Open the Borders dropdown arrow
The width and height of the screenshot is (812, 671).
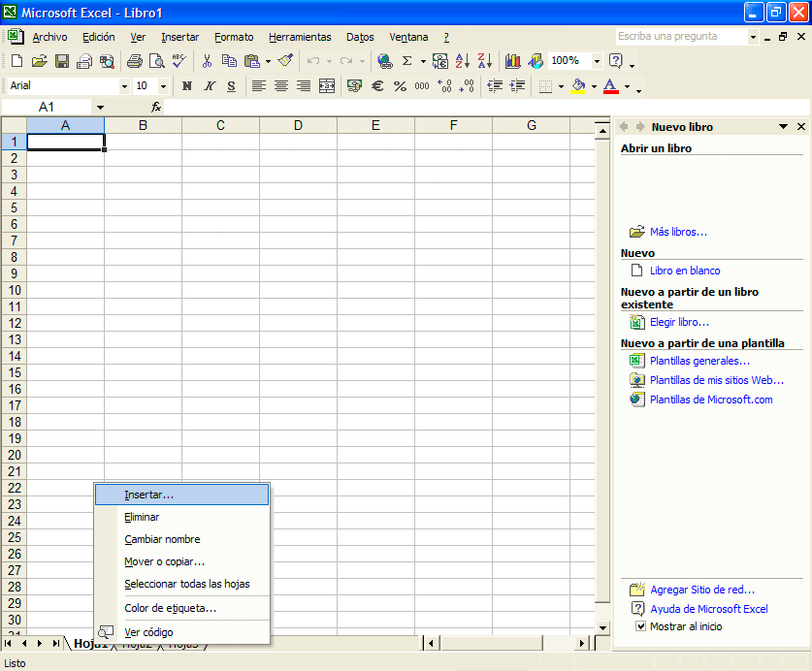561,86
